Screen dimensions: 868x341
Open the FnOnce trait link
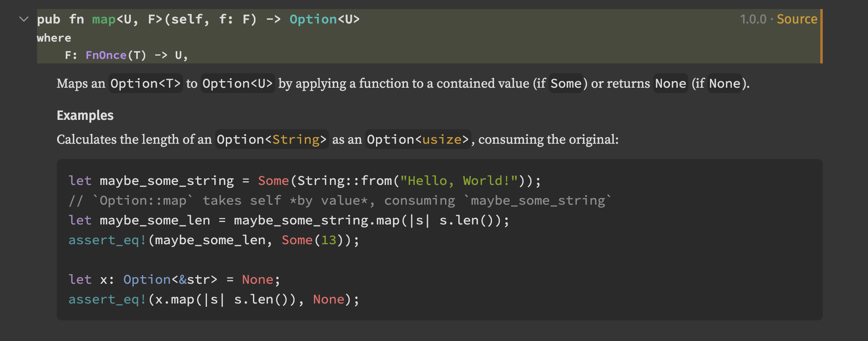pos(106,55)
